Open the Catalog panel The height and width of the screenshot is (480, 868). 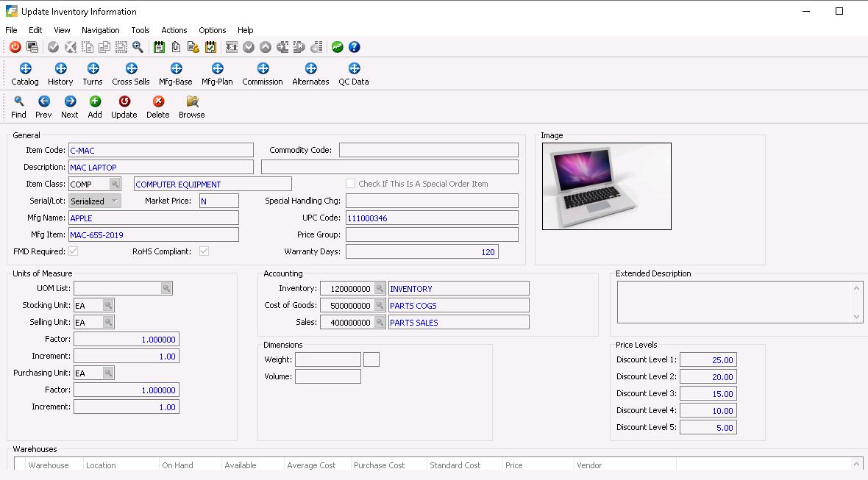(25, 69)
